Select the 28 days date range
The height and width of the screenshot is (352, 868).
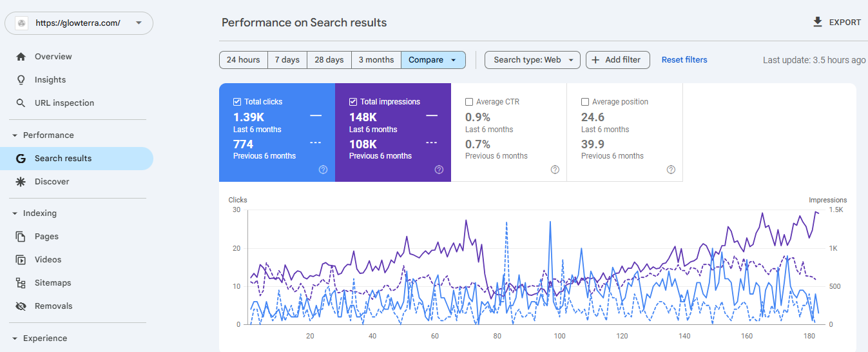pos(329,60)
